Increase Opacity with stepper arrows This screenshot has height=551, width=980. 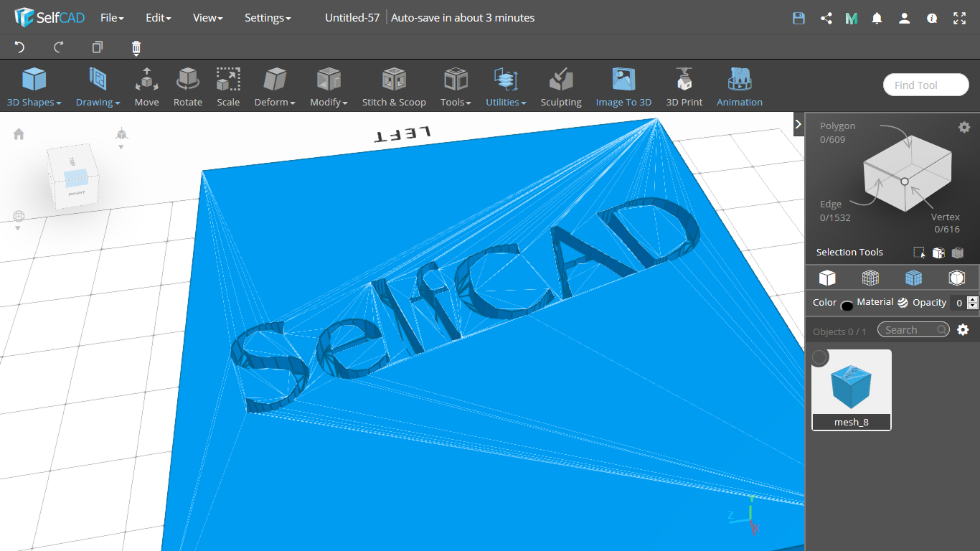pyautogui.click(x=973, y=299)
